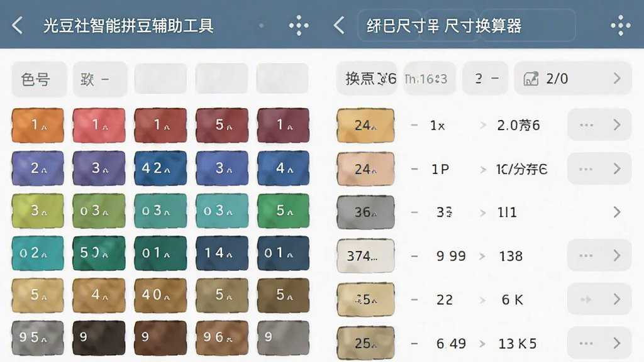
Task: Select the golden 24 swatch in the converter
Action: 365,125
